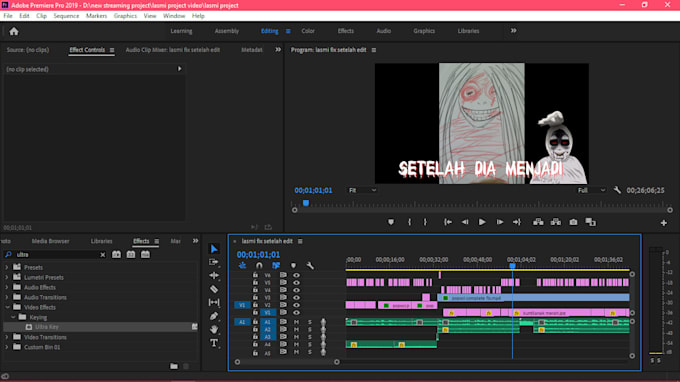Screen dimensions: 680x382
Task: Select the Ultra Key effect
Action: 47,327
